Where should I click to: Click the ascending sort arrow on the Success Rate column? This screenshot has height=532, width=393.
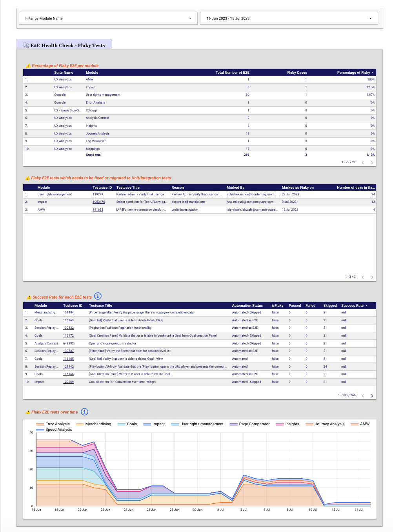tap(367, 306)
